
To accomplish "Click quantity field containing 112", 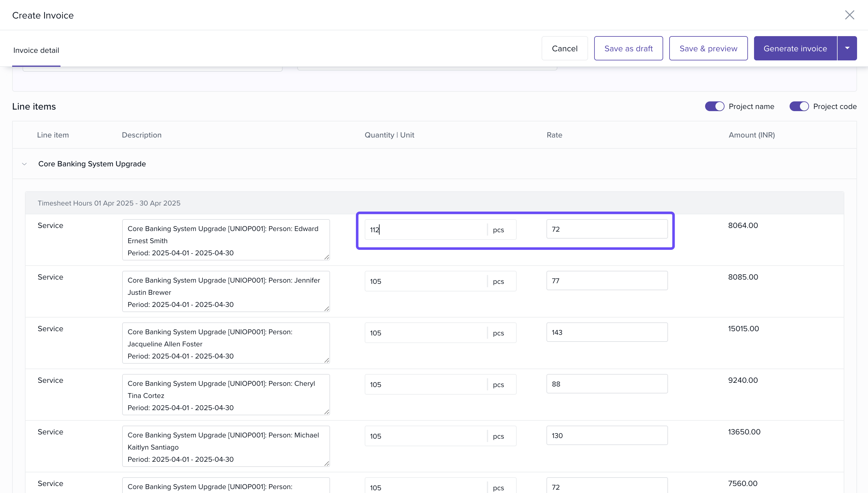I will (x=425, y=230).
